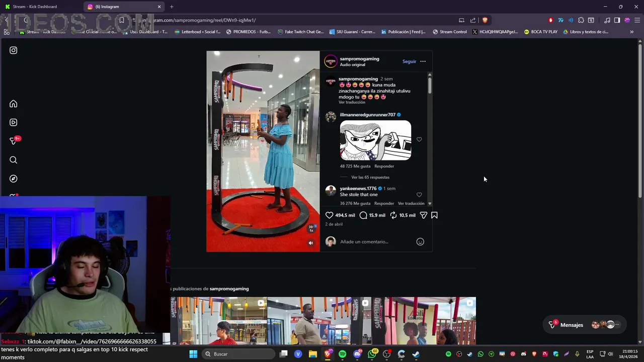Show more bookmarks with the chevron
Screen dimensions: 644x362
[x=631, y=32]
